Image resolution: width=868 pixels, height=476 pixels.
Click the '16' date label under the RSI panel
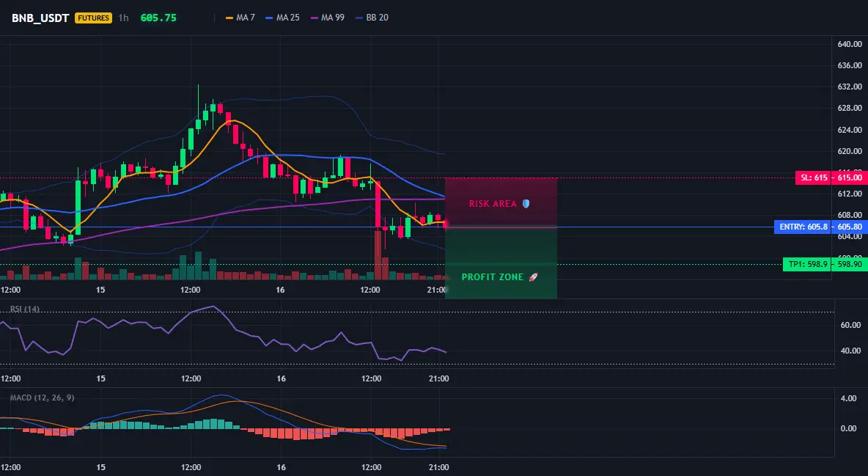click(282, 378)
